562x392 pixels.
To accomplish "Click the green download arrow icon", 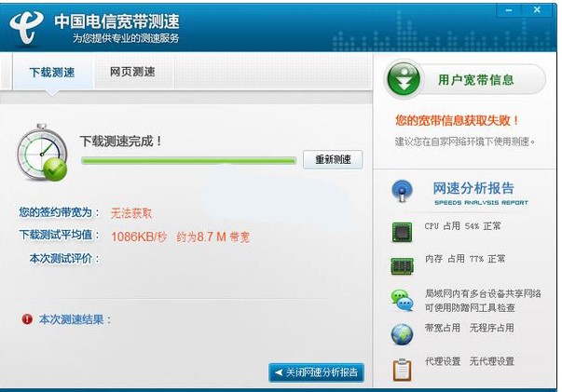I will tap(404, 79).
